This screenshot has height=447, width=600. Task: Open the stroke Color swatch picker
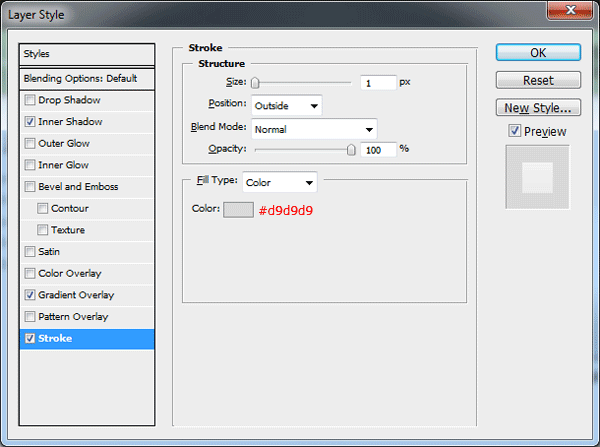pos(238,210)
